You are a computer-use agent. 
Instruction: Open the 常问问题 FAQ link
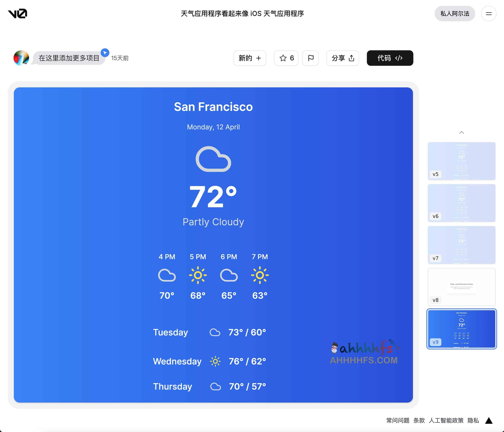pos(398,420)
